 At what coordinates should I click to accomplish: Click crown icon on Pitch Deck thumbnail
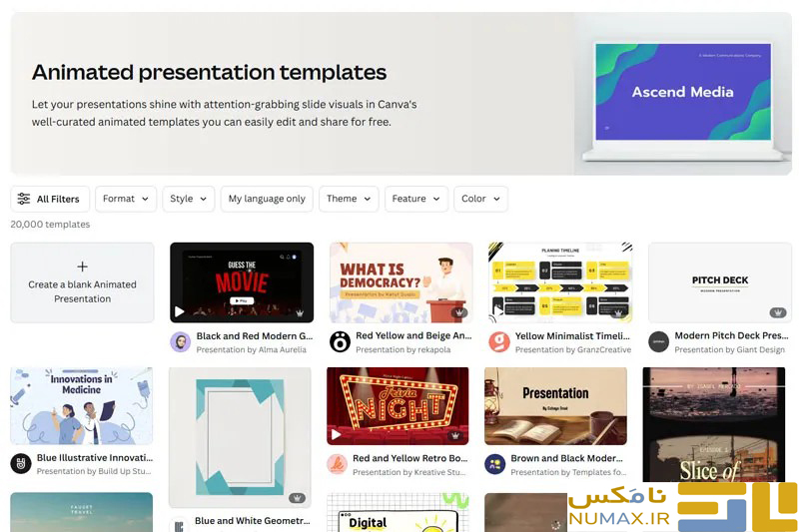[x=777, y=312]
